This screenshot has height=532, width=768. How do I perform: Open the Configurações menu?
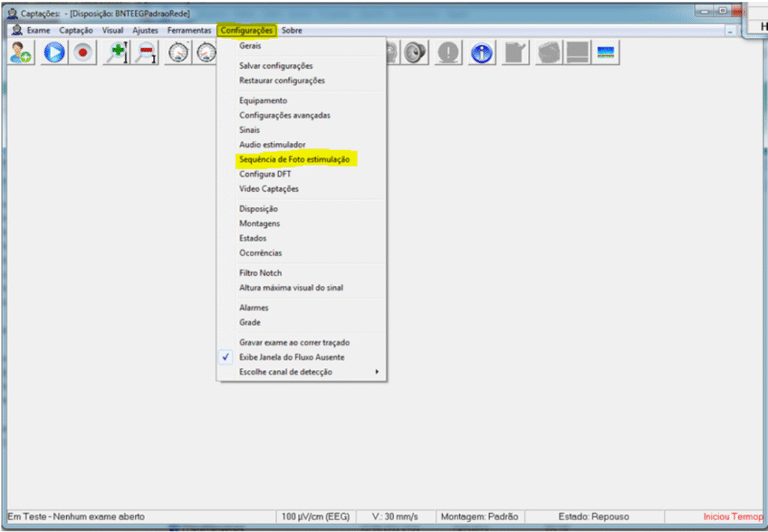pyautogui.click(x=247, y=31)
